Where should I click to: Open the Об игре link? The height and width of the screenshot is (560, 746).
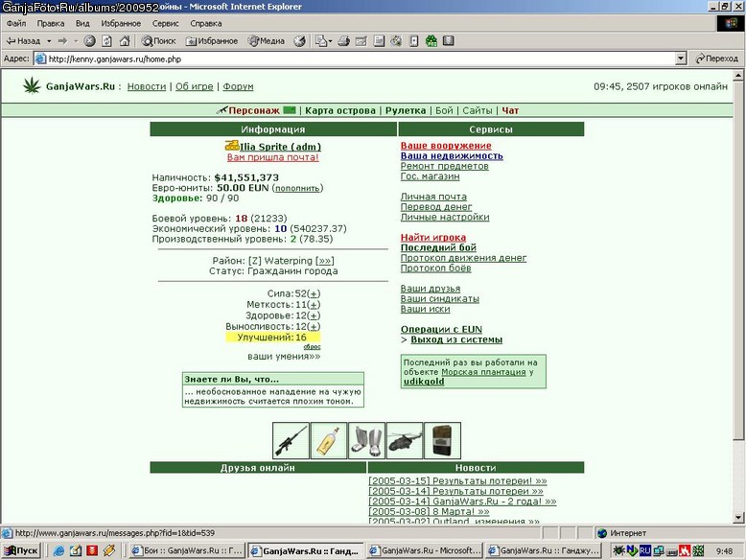click(x=194, y=86)
